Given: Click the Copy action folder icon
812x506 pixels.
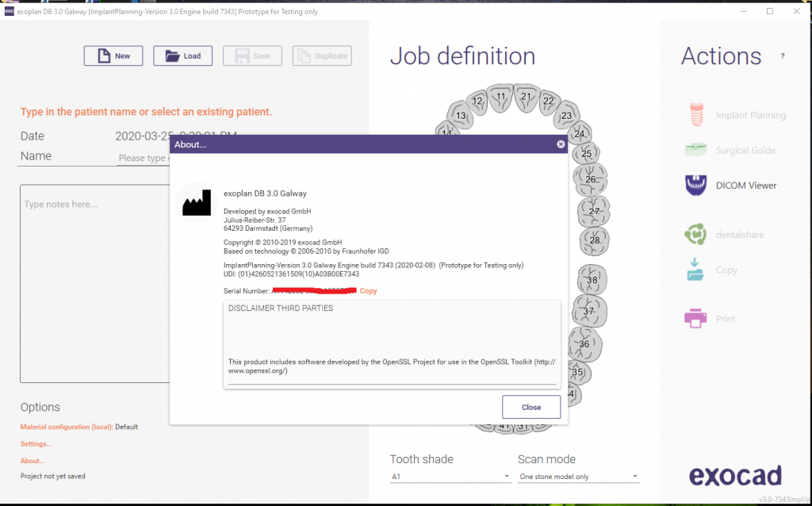Looking at the screenshot, I should point(695,270).
